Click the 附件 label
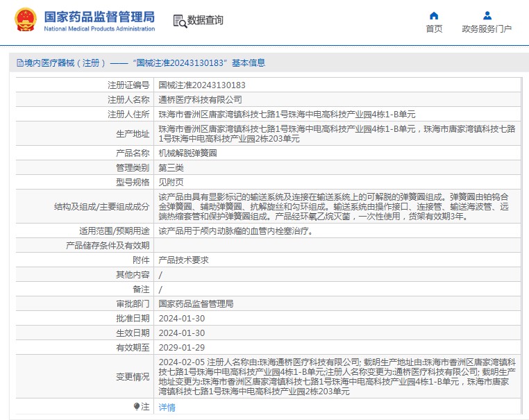 141,260
